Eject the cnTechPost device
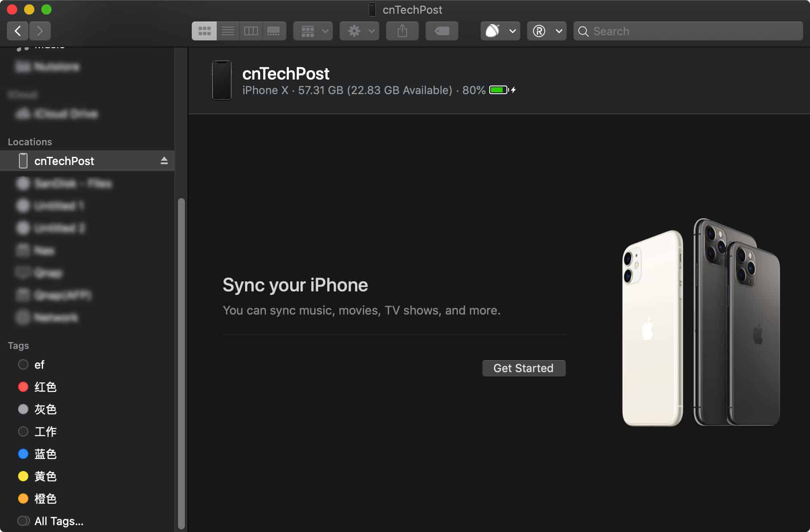 164,161
